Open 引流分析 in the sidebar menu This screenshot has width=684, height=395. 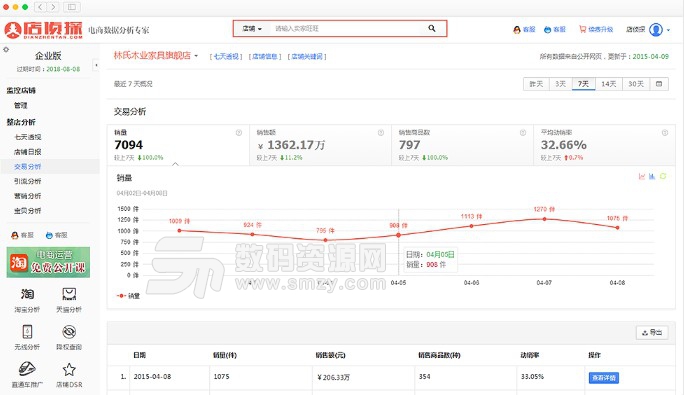[27, 181]
